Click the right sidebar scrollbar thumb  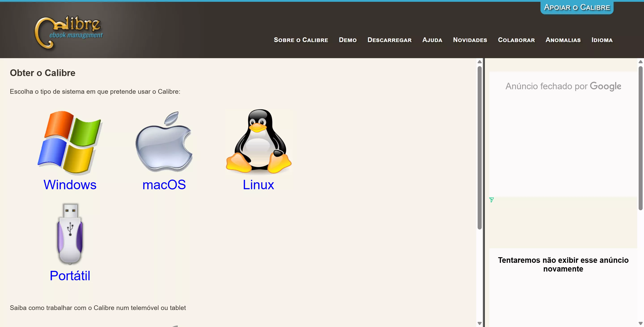click(640, 138)
